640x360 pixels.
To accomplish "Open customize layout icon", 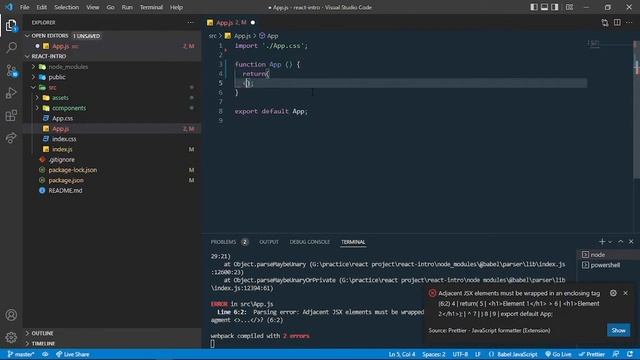I will [x=569, y=7].
